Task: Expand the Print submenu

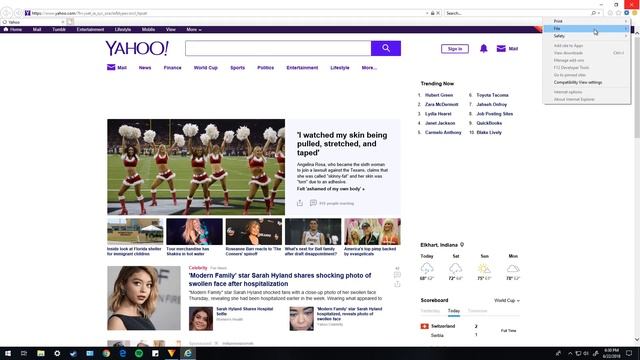Action: [x=587, y=21]
